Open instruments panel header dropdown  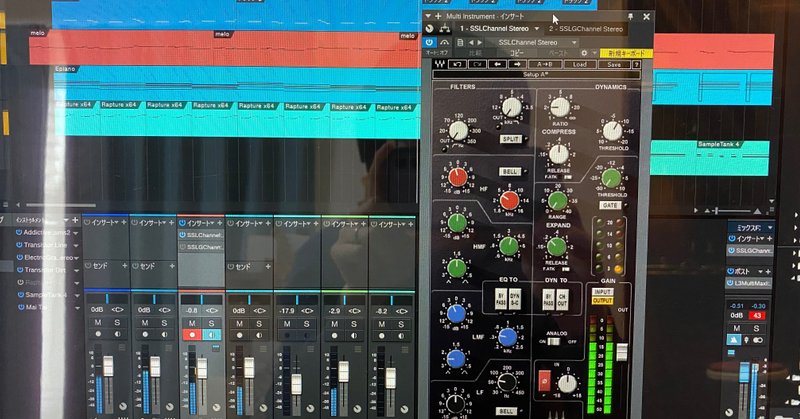click(x=66, y=220)
